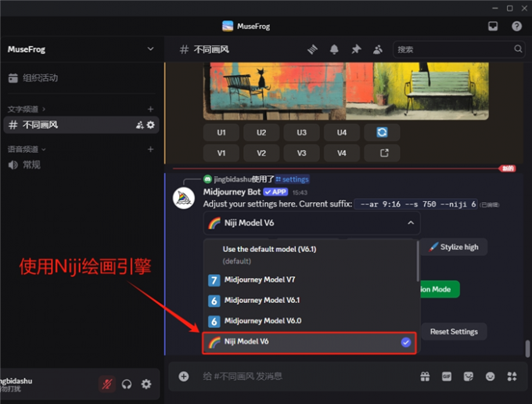Edit 不同画风 channel settings gear
Image resolution: width=532 pixels, height=404 pixels.
click(x=151, y=125)
